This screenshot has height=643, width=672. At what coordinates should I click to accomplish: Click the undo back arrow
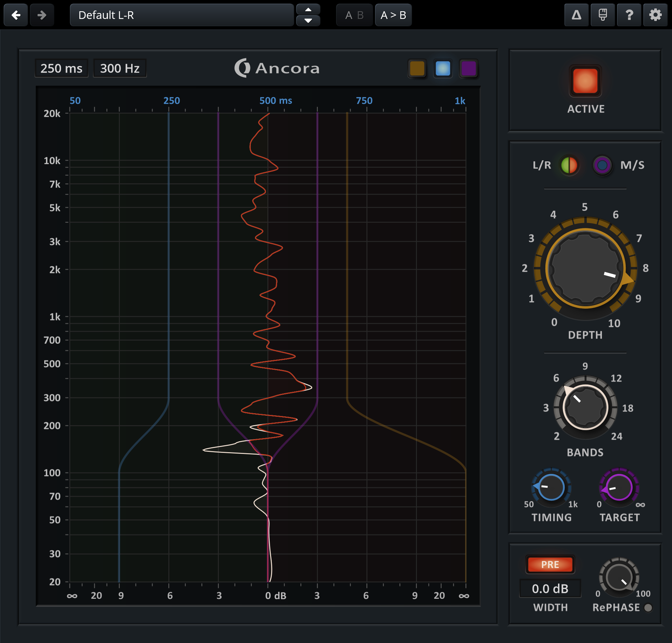[16, 15]
